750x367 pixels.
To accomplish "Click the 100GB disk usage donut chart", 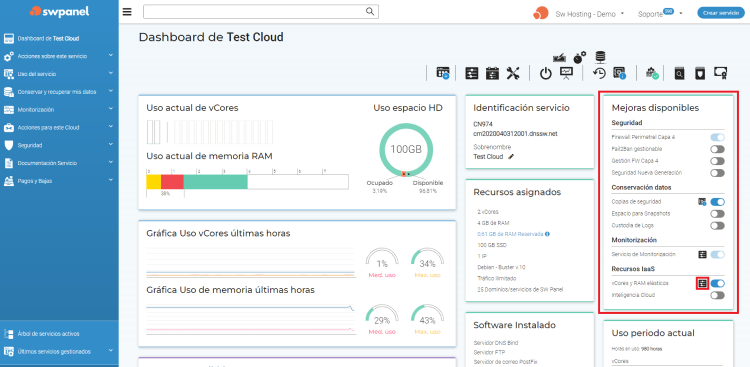I will coord(405,149).
